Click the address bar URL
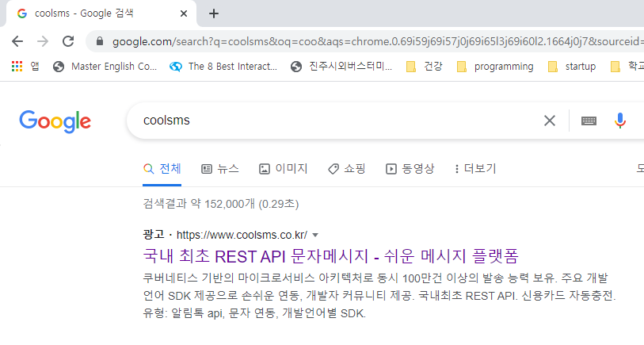Viewport: 644px width, 345px height. click(378, 41)
